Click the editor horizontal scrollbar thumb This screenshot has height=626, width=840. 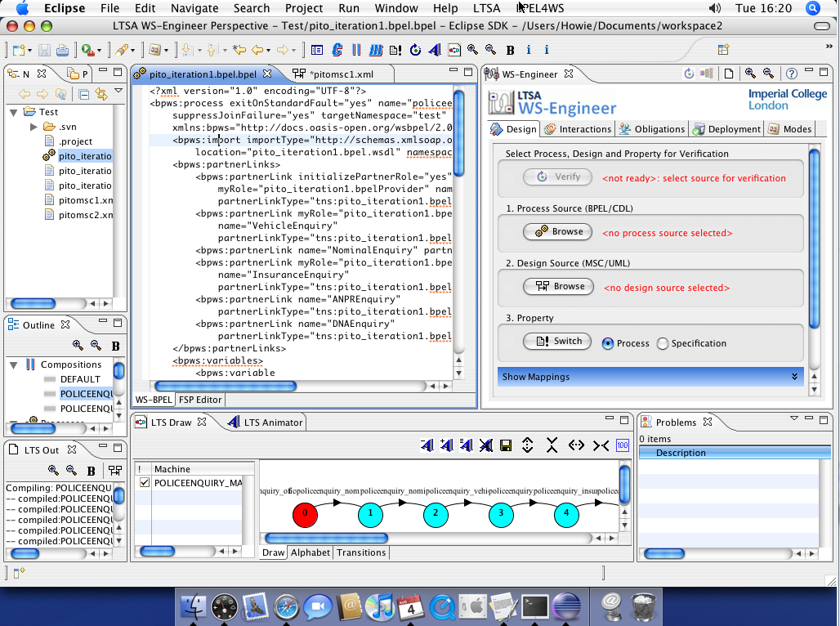click(226, 386)
